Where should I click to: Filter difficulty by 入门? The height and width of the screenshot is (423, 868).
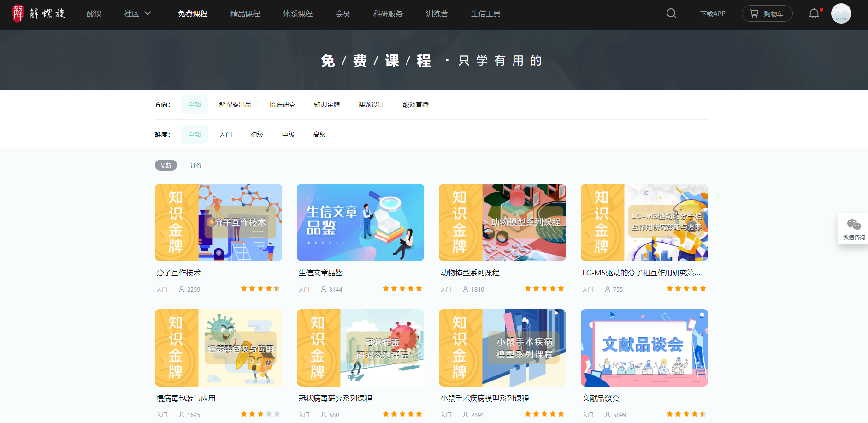tap(226, 135)
